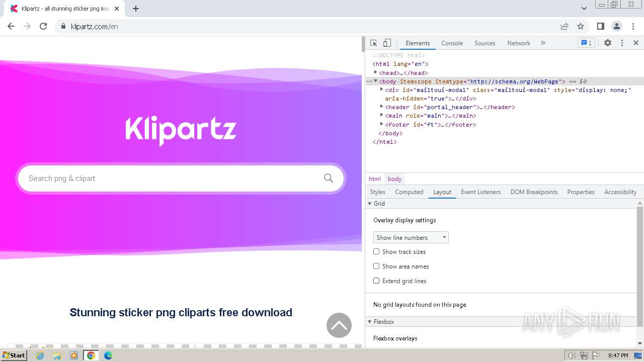Expand the mailtoui-modal div node
This screenshot has height=362, width=644.
381,89
